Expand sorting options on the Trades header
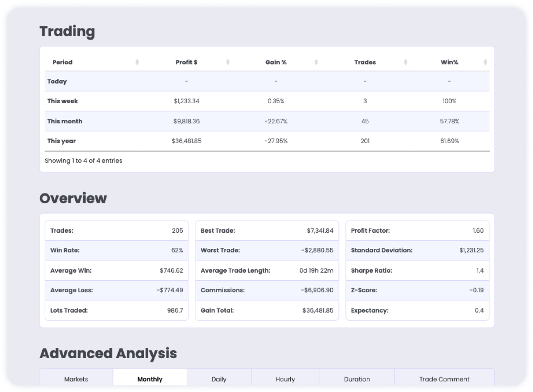 406,62
